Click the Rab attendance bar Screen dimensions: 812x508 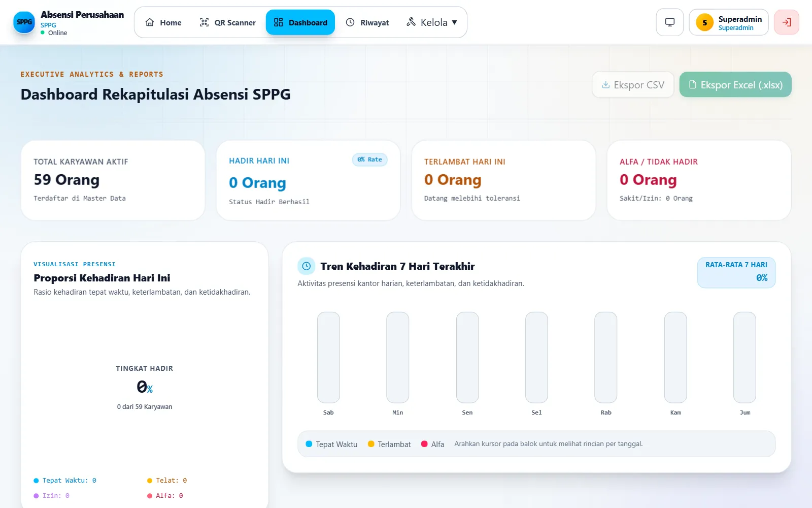(x=606, y=357)
